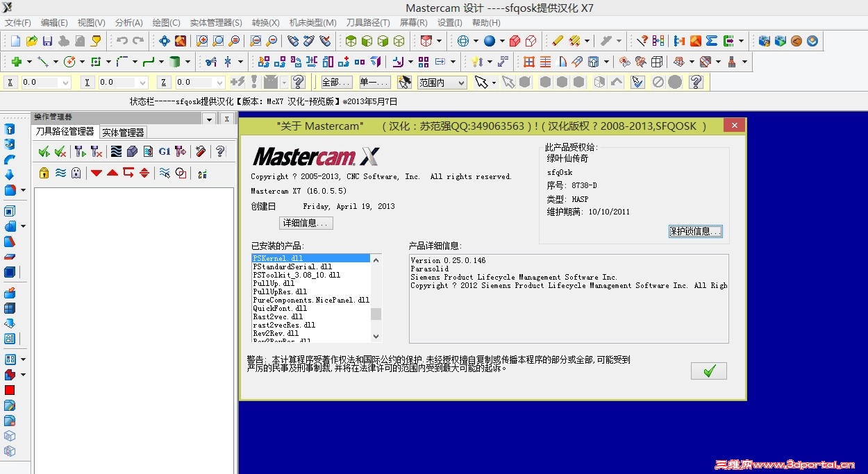The image size is (868, 474).
Task: Click scroll up arrow of products list
Action: coord(376,260)
